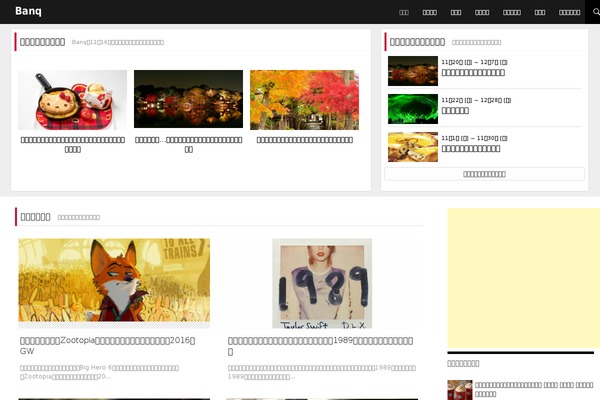Click the wide button below the event list

[484, 174]
